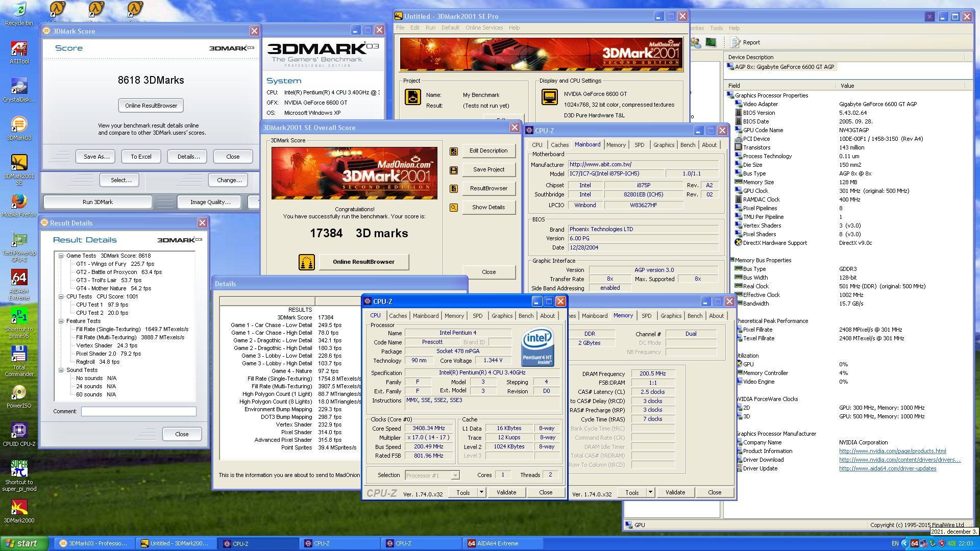
Task: Open TechPowerUp GPU-Z desktop icon
Action: [19, 246]
